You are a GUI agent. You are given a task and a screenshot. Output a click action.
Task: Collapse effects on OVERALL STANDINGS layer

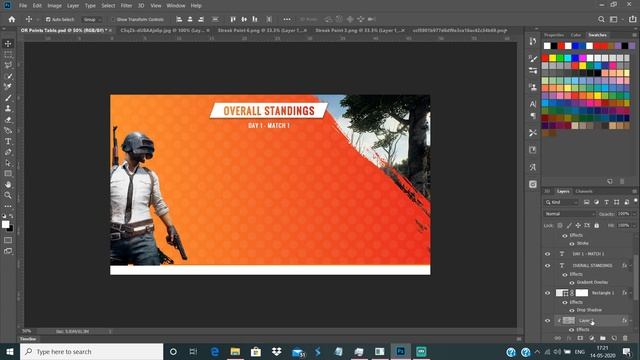(x=631, y=266)
